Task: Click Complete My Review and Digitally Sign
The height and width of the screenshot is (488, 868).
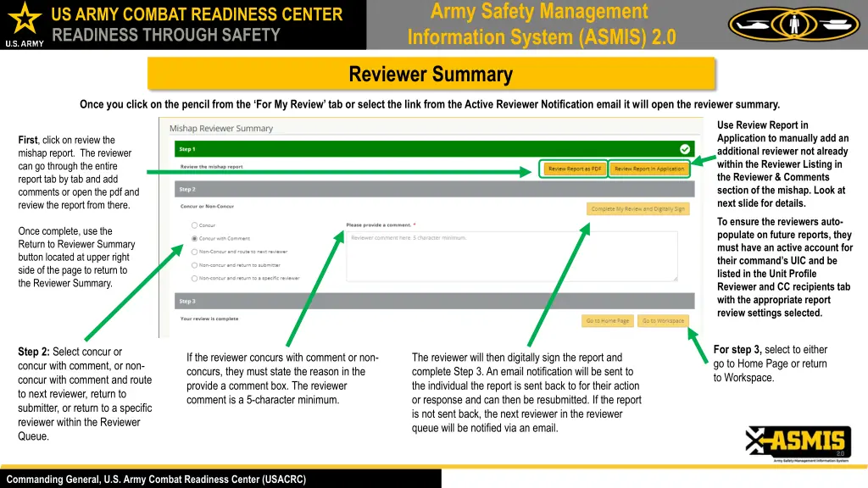Action: [638, 208]
